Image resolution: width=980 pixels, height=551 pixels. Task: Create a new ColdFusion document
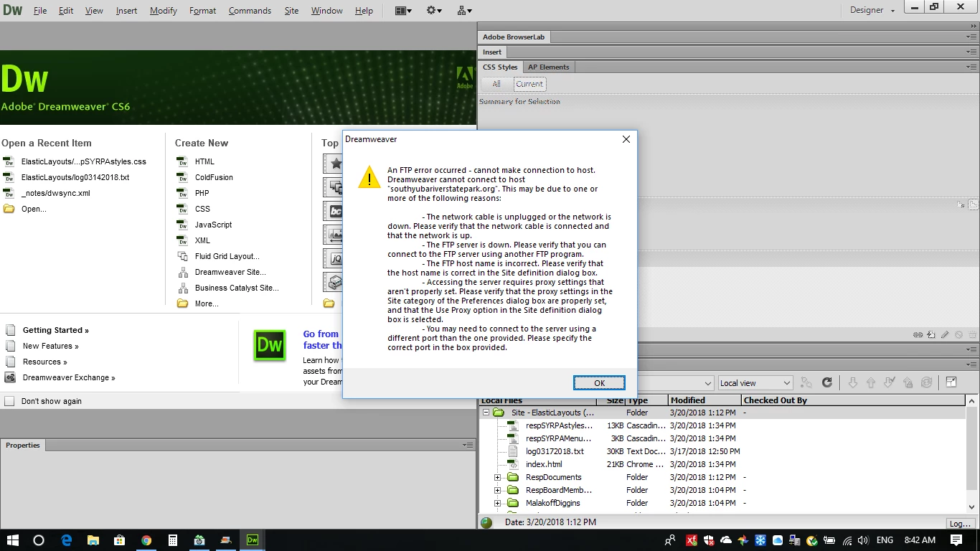(214, 177)
